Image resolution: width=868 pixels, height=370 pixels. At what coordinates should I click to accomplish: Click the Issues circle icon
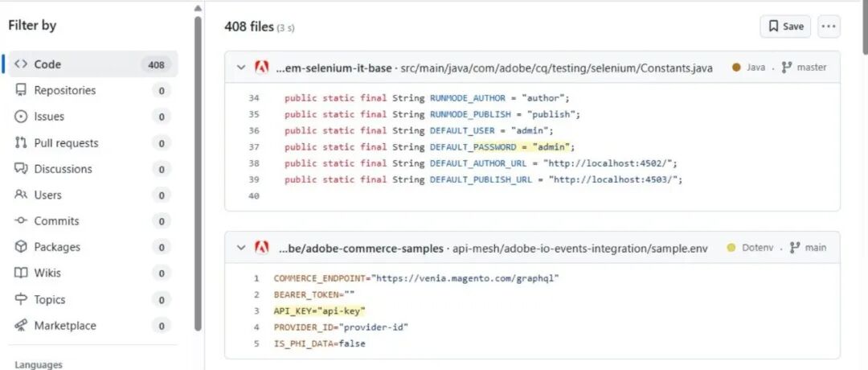(x=21, y=117)
